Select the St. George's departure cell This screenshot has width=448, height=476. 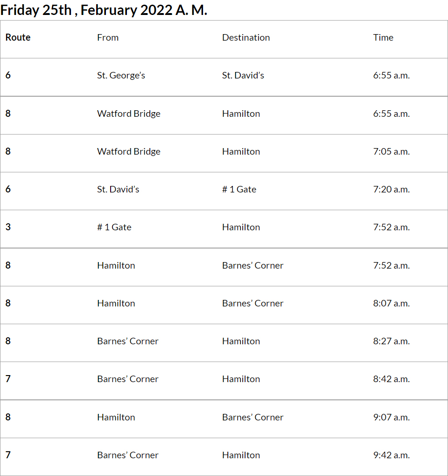[121, 76]
